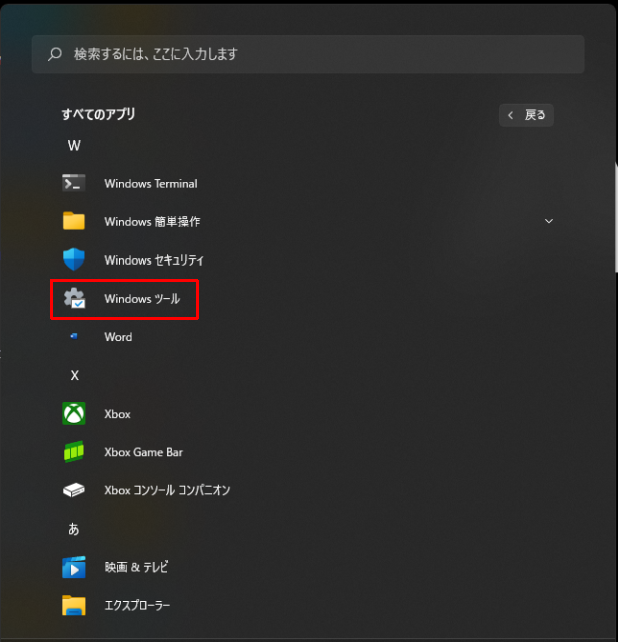Click the search magnifier icon
Image resolution: width=618 pixels, height=642 pixels.
pos(55,54)
